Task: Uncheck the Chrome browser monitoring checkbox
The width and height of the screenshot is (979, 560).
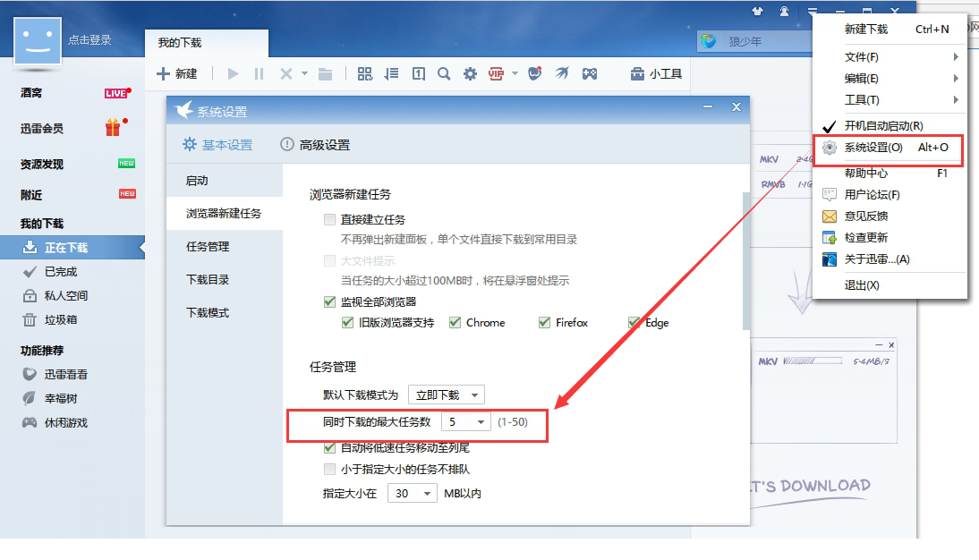Action: click(455, 323)
